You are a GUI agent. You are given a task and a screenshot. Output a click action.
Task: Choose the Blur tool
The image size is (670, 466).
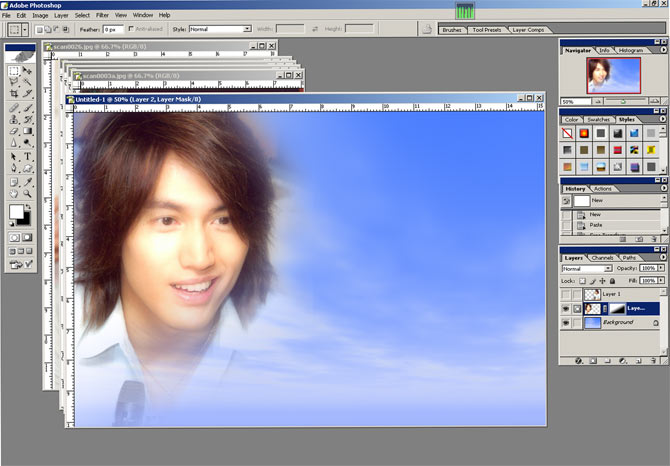pyautogui.click(x=14, y=143)
